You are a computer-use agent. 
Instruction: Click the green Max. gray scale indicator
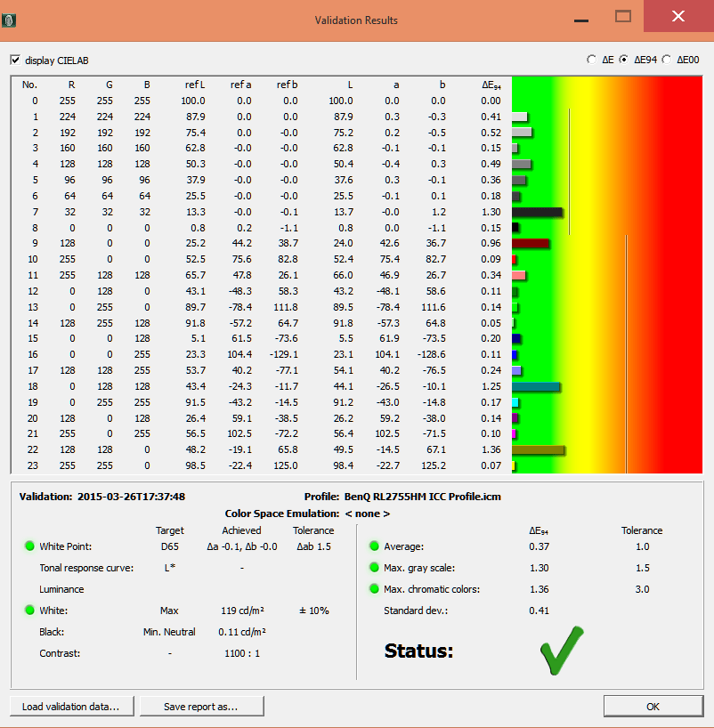tap(375, 568)
